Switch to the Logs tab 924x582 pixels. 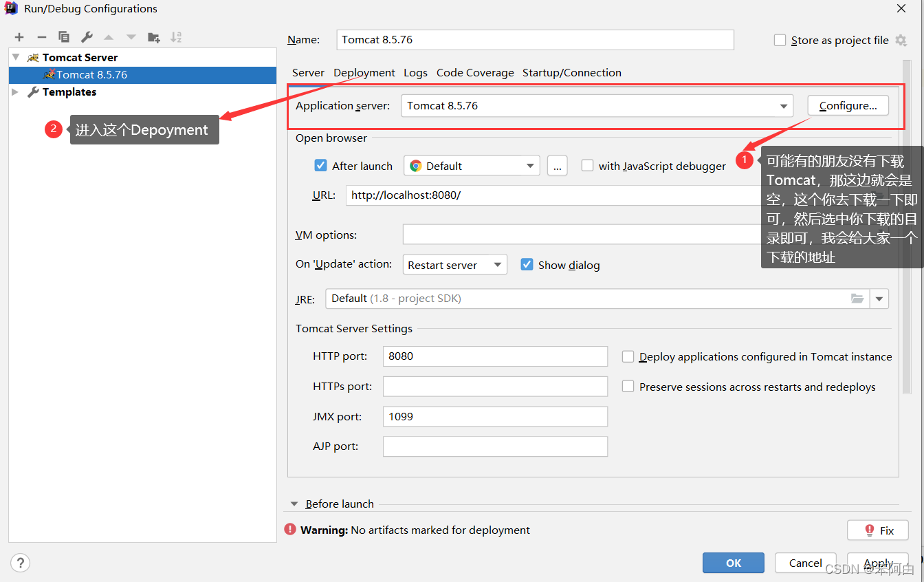[415, 73]
